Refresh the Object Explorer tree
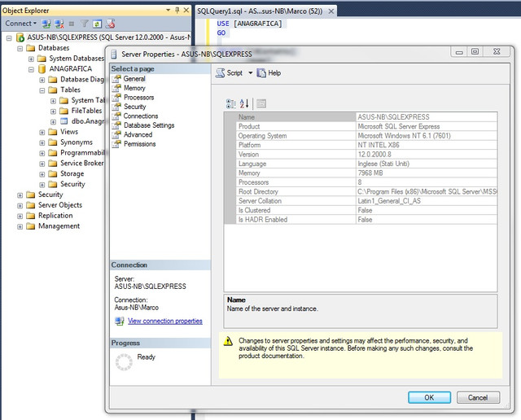The width and height of the screenshot is (521, 420). (x=97, y=24)
